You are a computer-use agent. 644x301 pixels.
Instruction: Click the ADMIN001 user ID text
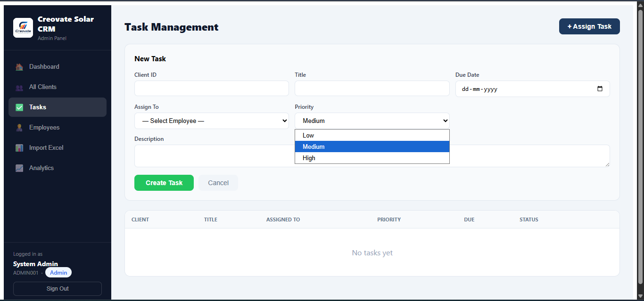(25, 273)
